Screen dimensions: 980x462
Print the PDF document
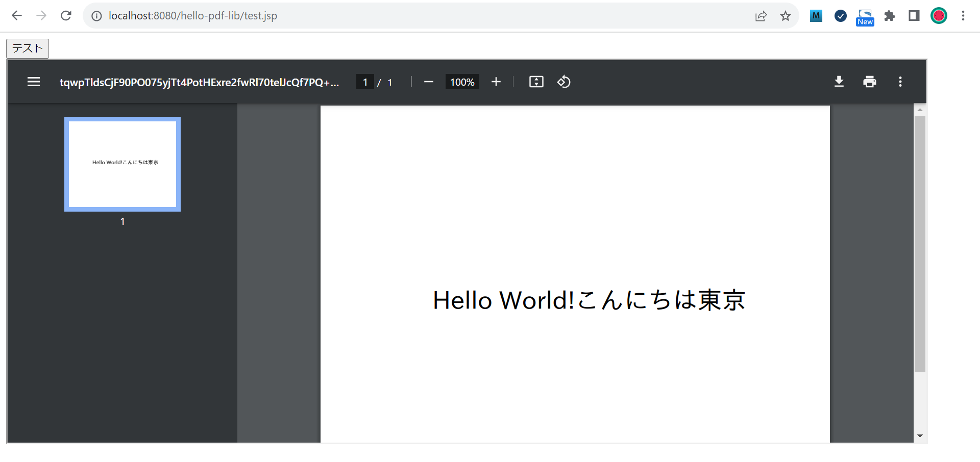(870, 82)
